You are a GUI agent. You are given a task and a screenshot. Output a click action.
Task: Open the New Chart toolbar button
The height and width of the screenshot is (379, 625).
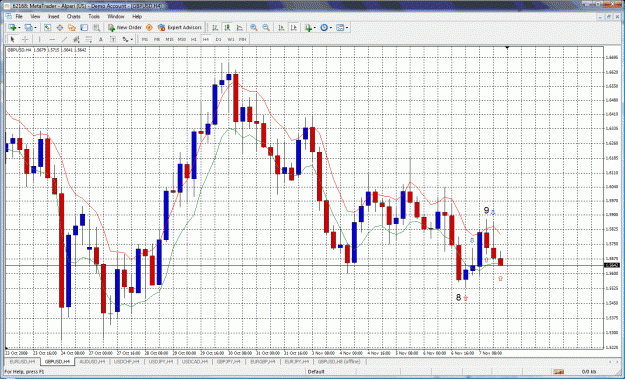pos(12,27)
